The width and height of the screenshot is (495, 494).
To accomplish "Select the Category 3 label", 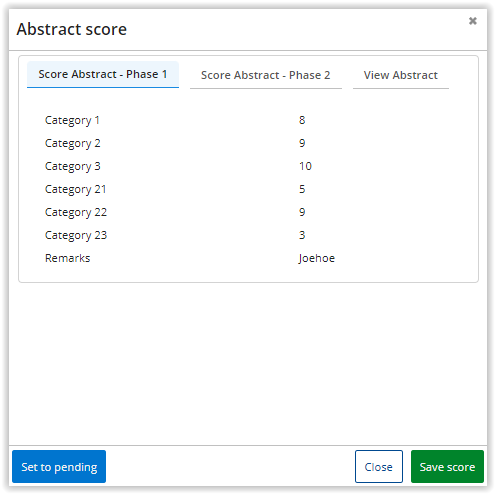I will click(x=73, y=166).
